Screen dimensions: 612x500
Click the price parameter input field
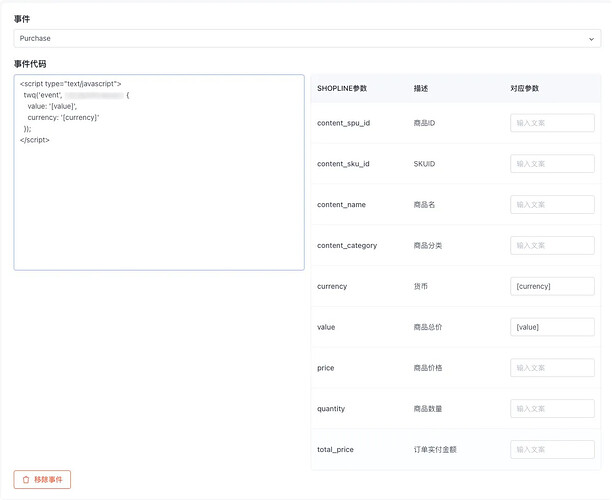tap(552, 368)
